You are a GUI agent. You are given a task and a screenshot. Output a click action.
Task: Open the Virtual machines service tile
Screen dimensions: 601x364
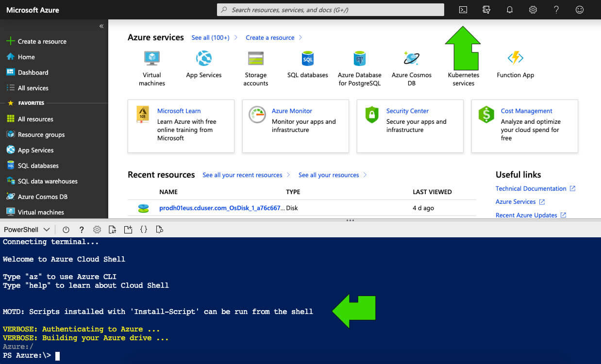(x=152, y=68)
